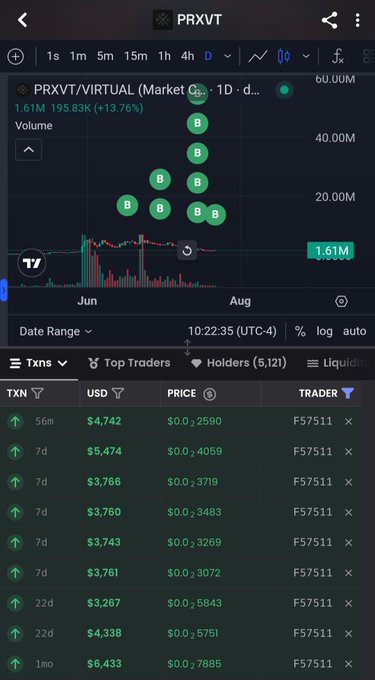The width and height of the screenshot is (375, 680).
Task: Remove trader filter on the $3,760 row
Action: [x=349, y=512]
